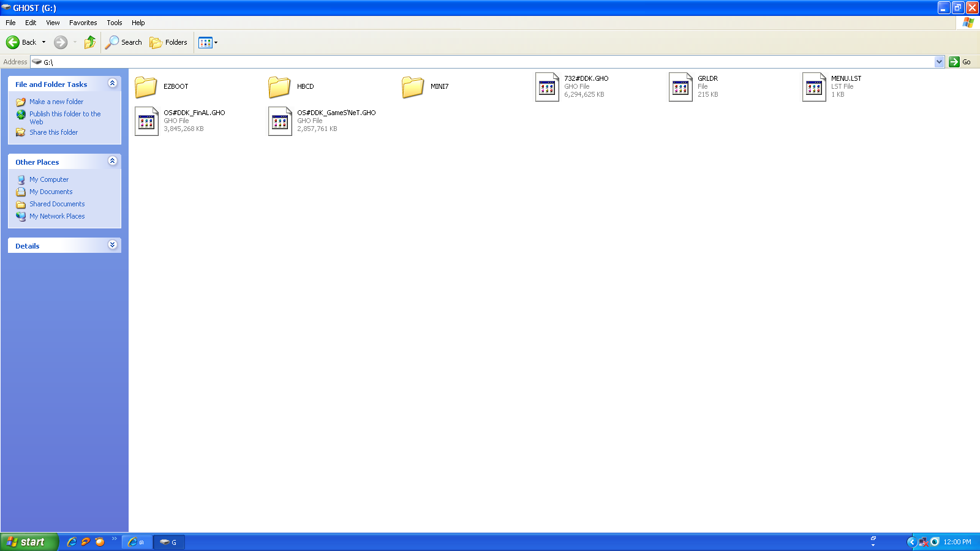Click the Go button next to the address bar

tap(960, 62)
